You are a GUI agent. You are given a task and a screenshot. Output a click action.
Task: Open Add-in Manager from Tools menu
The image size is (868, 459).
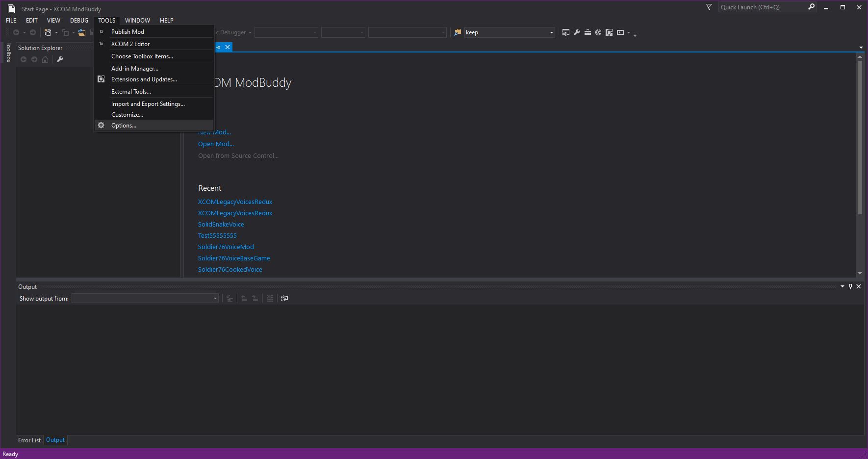point(154,69)
